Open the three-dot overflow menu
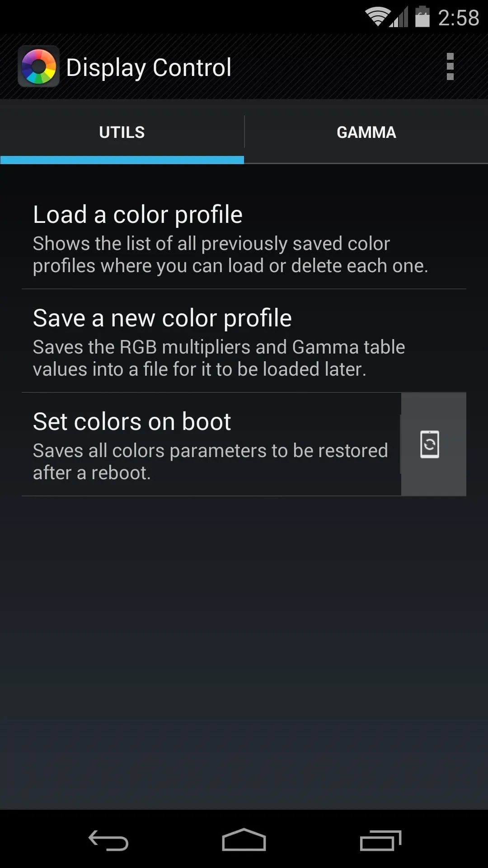This screenshot has width=488, height=868. 450,66
